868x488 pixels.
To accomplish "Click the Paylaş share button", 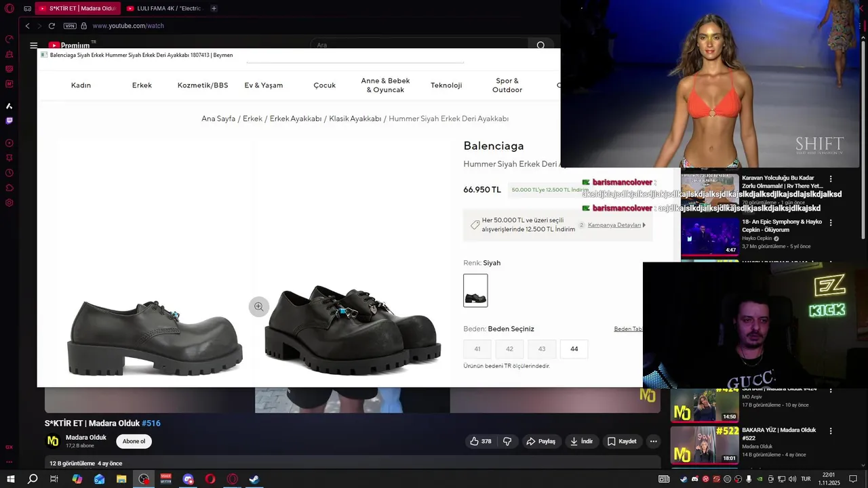I will tap(540, 441).
